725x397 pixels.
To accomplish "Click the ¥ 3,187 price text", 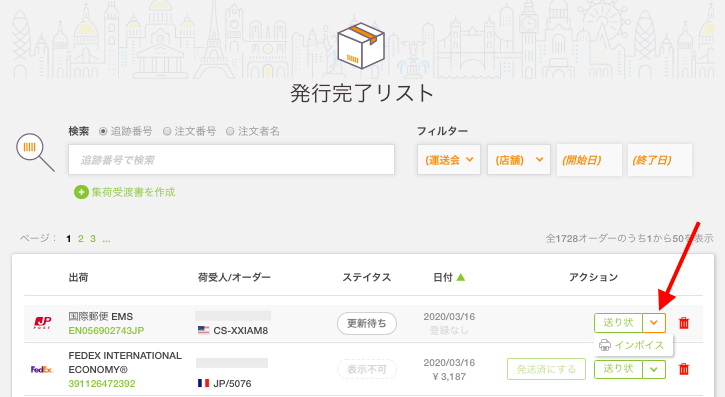I will (x=449, y=377).
